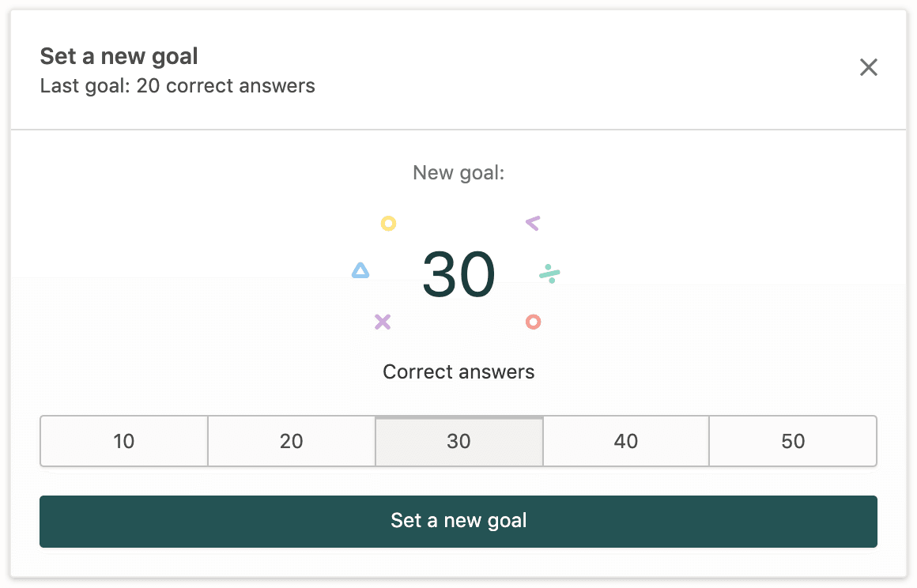Click the green division sign icon

[549, 274]
